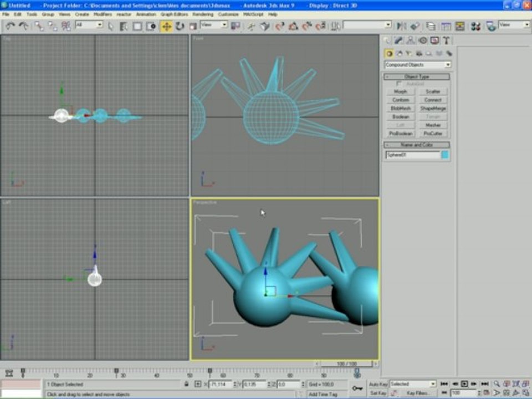Open the selection filter All dropdown
Viewport: 532px width, 399px height.
coord(89,25)
